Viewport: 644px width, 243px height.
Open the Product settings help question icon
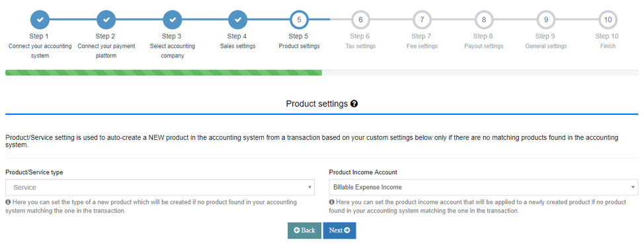pos(354,104)
